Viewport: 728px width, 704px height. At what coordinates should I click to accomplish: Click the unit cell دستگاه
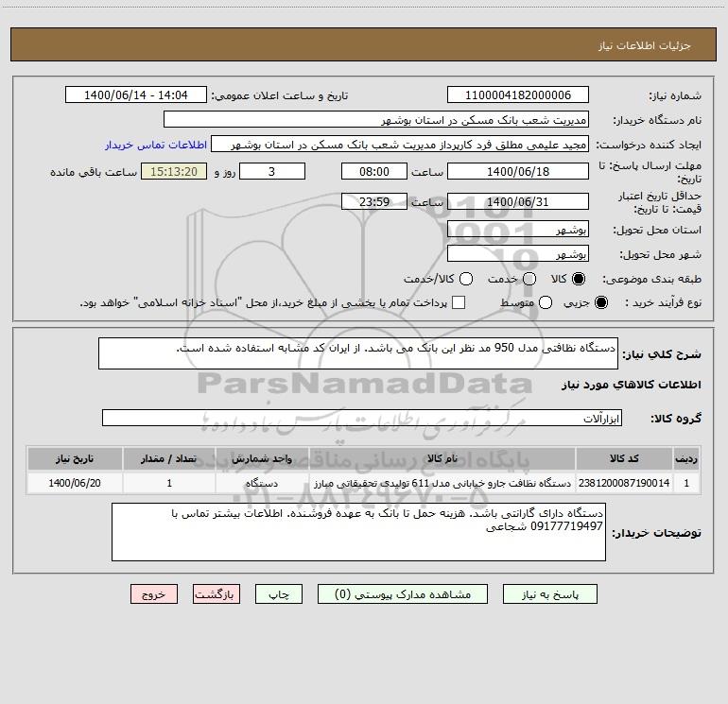point(262,483)
